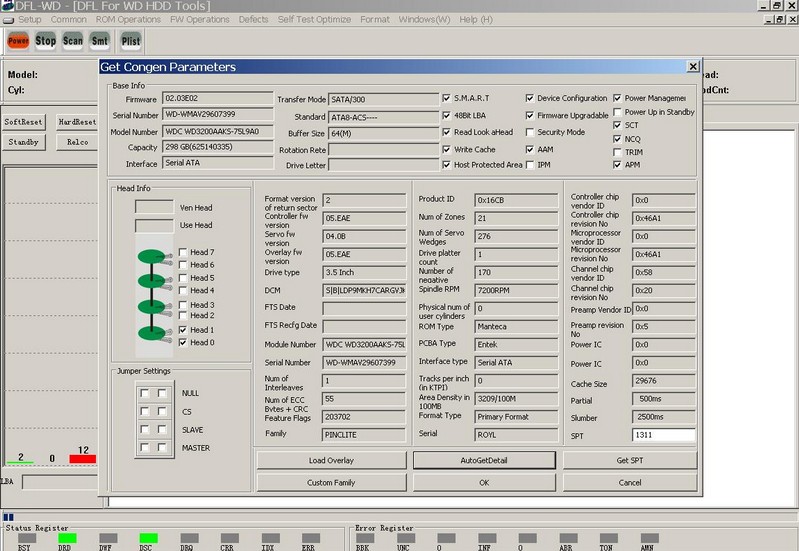
Task: Open the Help (H) menu
Action: 476,19
